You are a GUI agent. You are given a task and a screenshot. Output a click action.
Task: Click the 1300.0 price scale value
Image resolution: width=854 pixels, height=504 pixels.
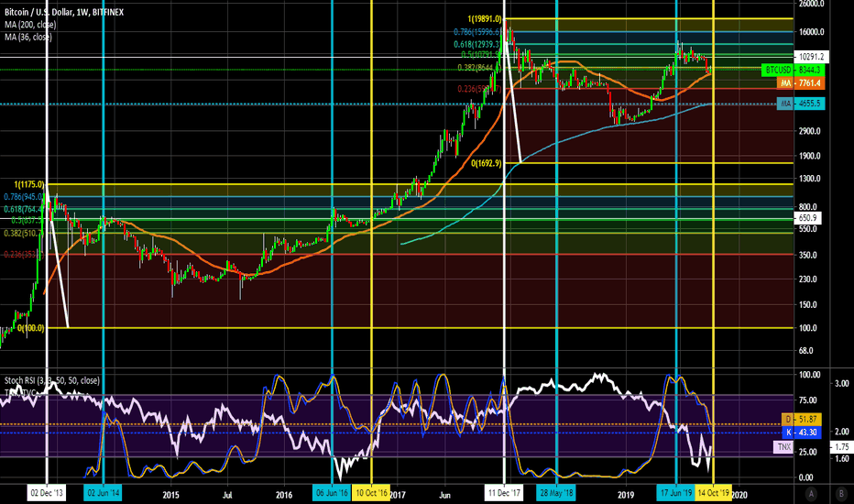809,179
